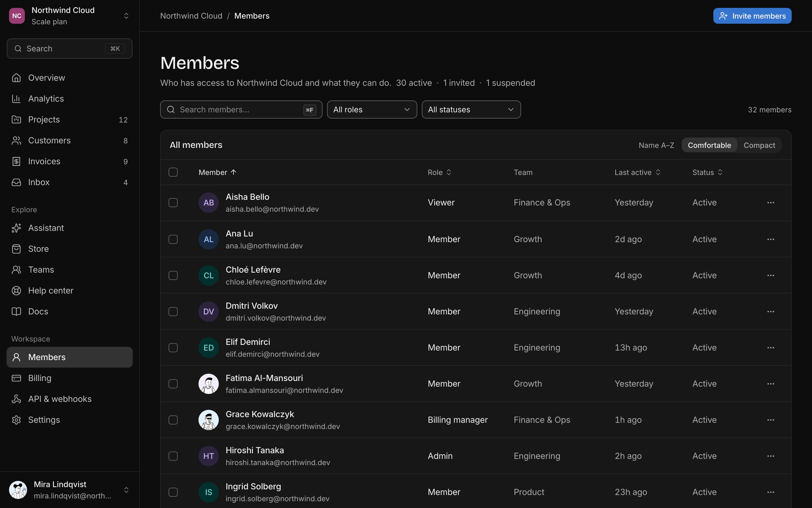812x508 pixels.
Task: Click the sidebar Search box
Action: (69, 49)
